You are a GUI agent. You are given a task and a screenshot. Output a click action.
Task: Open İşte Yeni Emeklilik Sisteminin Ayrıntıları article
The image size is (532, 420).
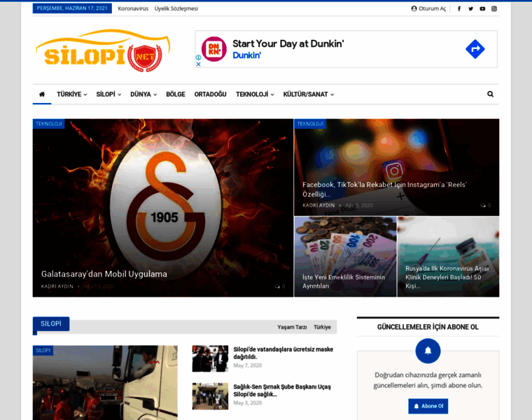[344, 281]
